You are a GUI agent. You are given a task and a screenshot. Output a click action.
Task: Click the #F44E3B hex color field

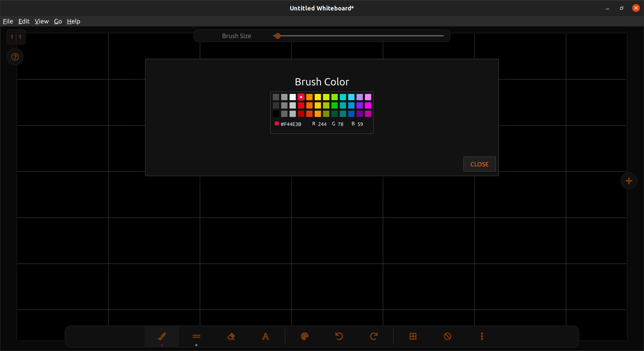(x=291, y=124)
